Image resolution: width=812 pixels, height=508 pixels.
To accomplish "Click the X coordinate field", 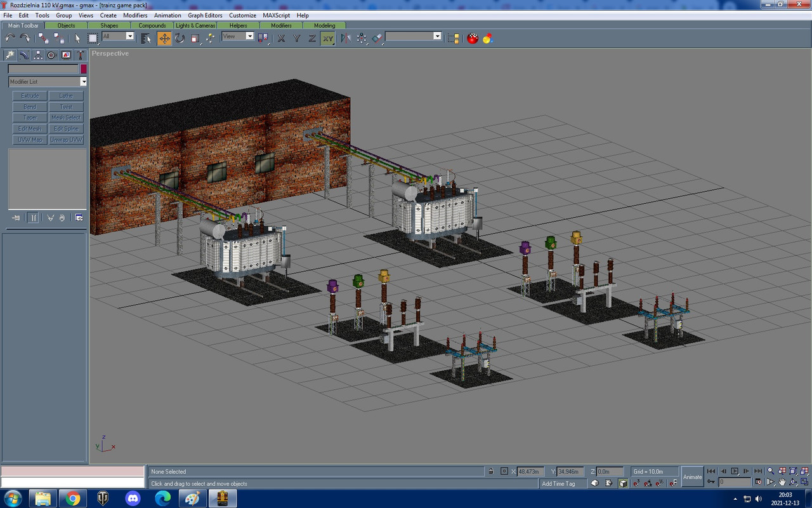I will pos(530,472).
